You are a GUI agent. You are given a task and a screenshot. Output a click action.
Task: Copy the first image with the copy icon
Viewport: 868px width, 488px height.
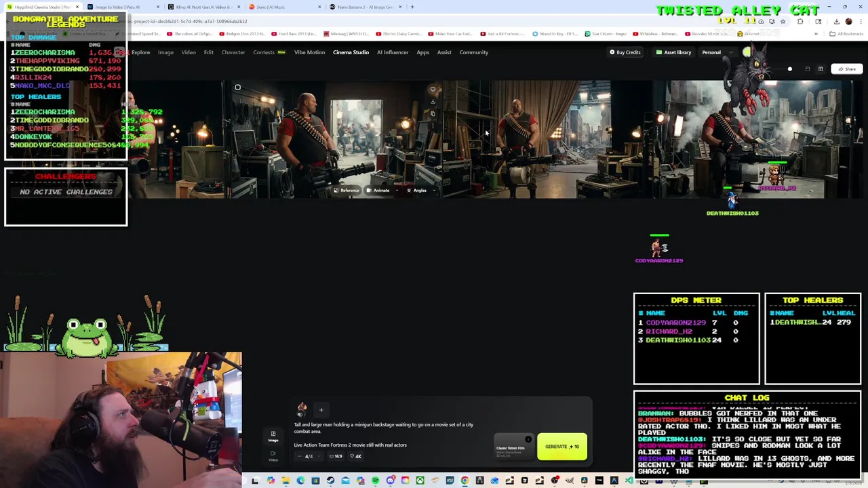[433, 114]
